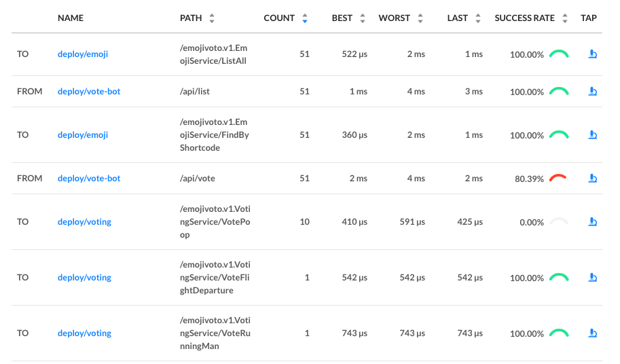Start tap for the VoteFlightDeparture route
This screenshot has height=364, width=620.
click(x=592, y=277)
